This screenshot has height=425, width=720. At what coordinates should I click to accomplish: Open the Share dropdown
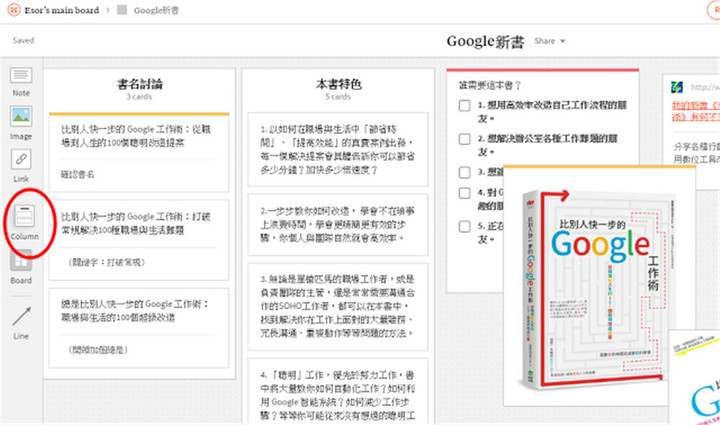[x=550, y=41]
